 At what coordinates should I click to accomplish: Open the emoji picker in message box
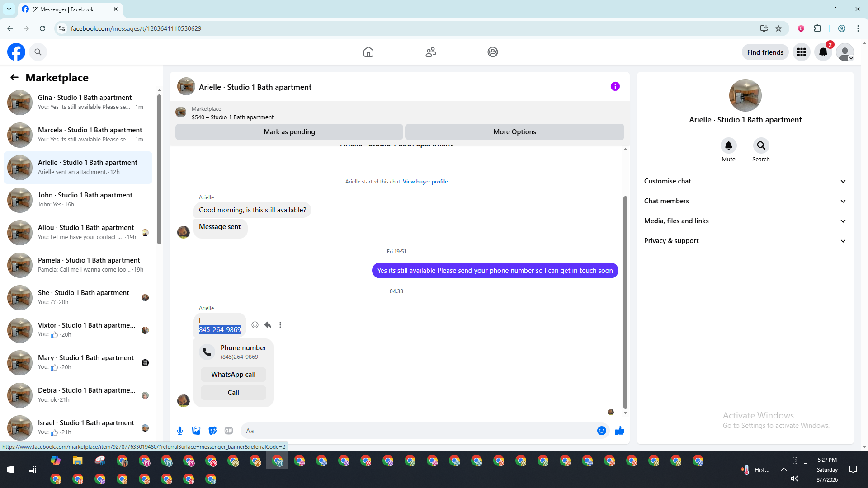pyautogui.click(x=602, y=431)
